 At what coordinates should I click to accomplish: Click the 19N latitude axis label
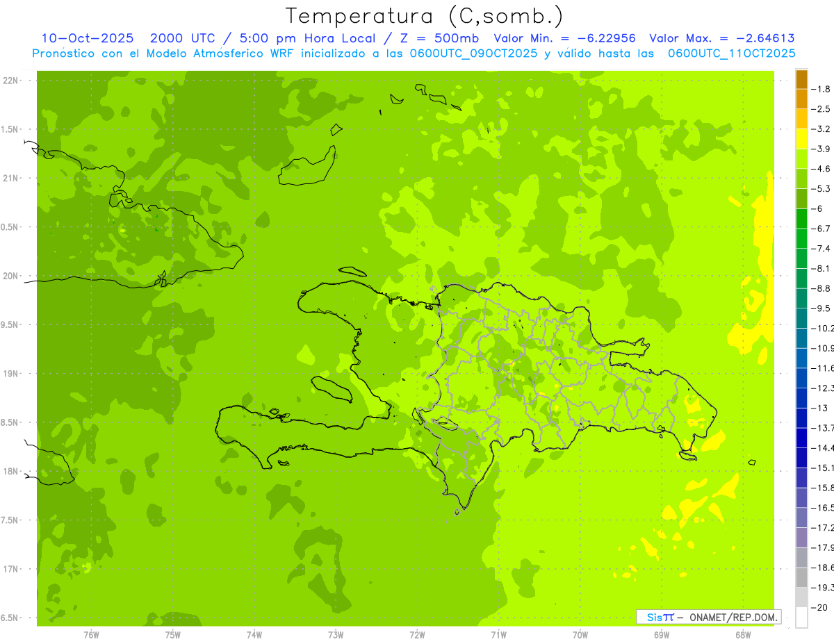pos(11,374)
